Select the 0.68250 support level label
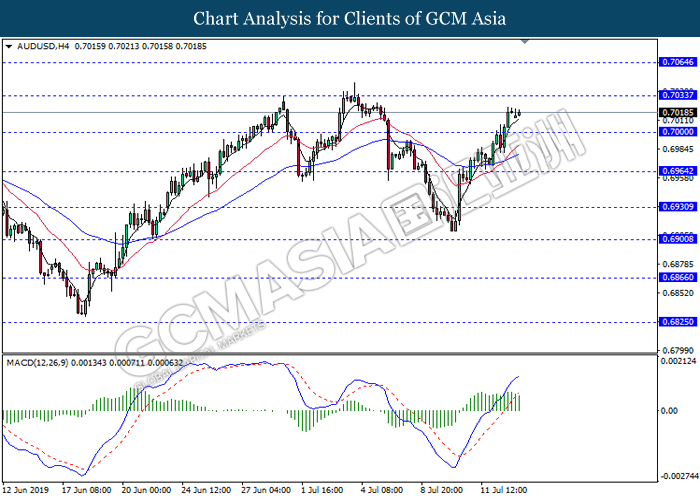This screenshot has height=500, width=700. coord(678,322)
